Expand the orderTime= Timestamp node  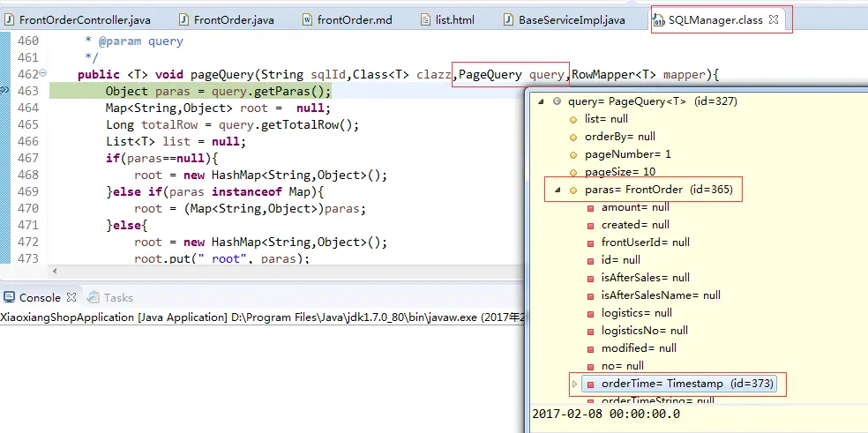click(574, 384)
